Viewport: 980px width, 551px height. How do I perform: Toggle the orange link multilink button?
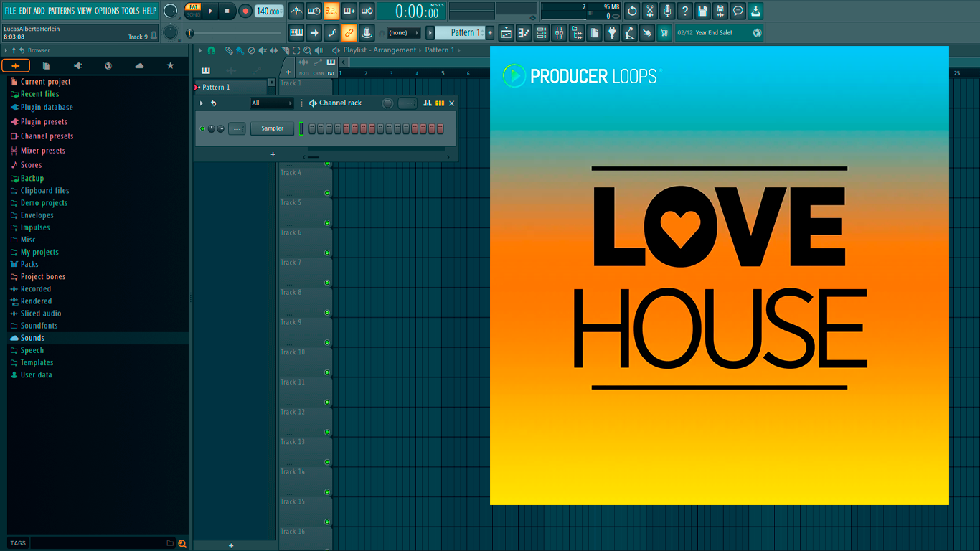(349, 32)
